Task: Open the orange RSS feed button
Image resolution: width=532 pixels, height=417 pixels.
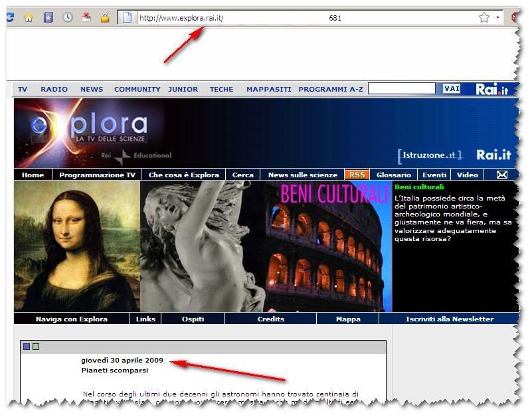Action: [357, 175]
